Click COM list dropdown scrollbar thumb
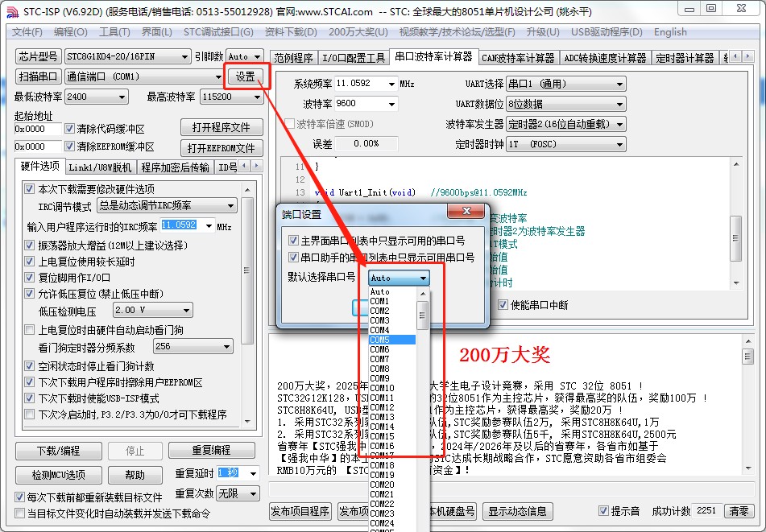 coord(423,315)
